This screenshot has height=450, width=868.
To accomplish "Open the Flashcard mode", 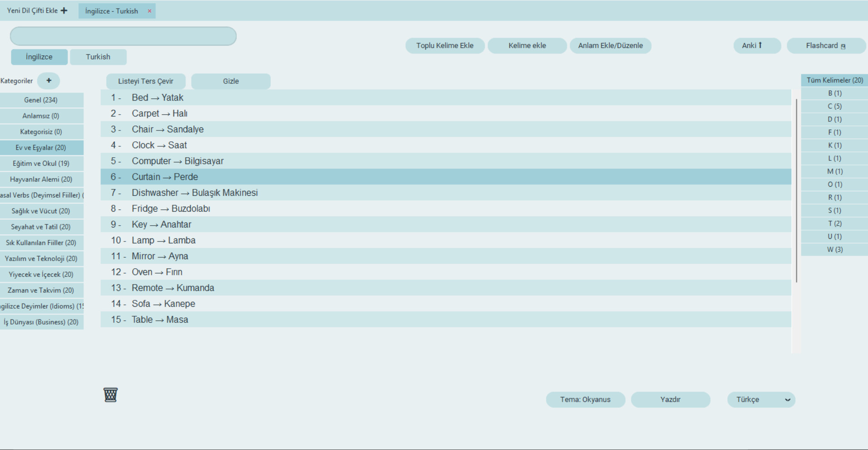I will (825, 45).
